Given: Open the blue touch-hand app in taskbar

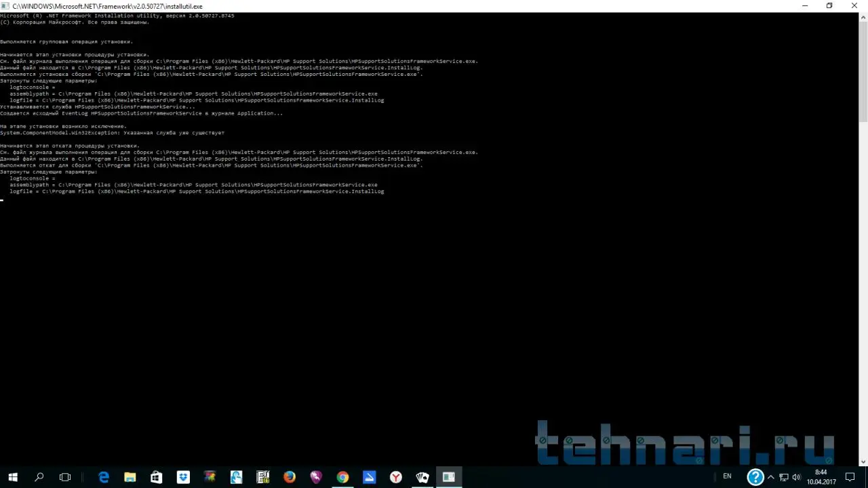Looking at the screenshot, I should click(x=236, y=477).
